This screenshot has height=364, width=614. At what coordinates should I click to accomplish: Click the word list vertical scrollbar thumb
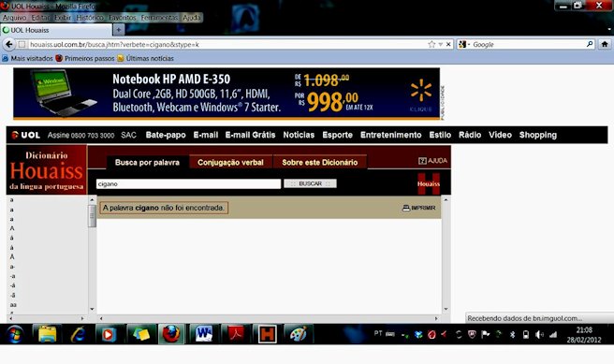click(93, 215)
